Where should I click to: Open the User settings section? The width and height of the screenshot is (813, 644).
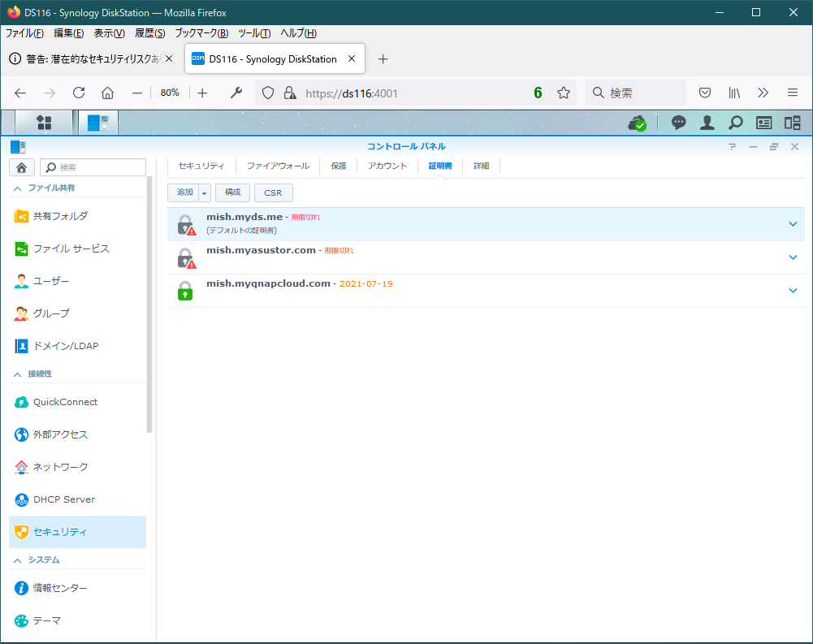pos(77,281)
